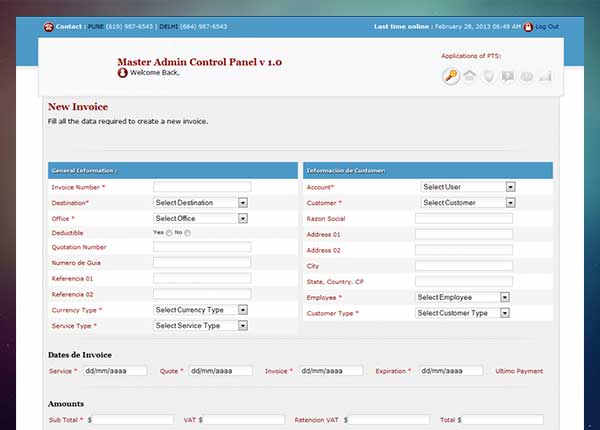The height and width of the screenshot is (430, 600).
Task: Open the Select Destination dropdown
Action: tap(200, 203)
